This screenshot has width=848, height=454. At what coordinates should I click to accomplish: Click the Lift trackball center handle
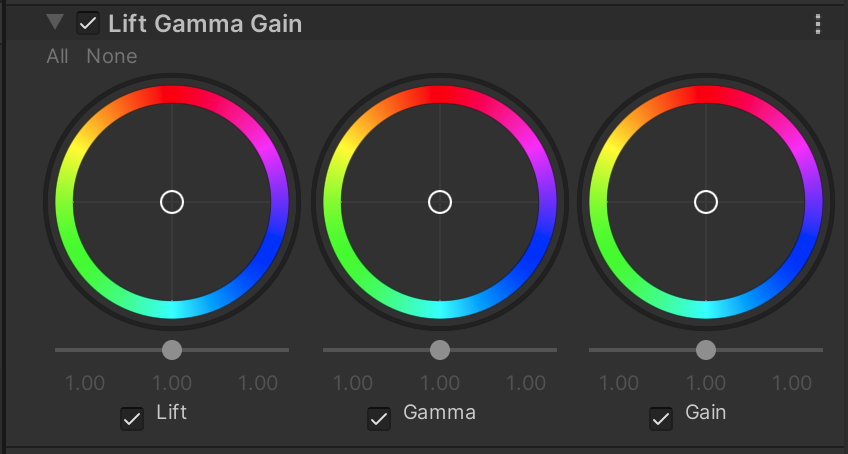(172, 202)
